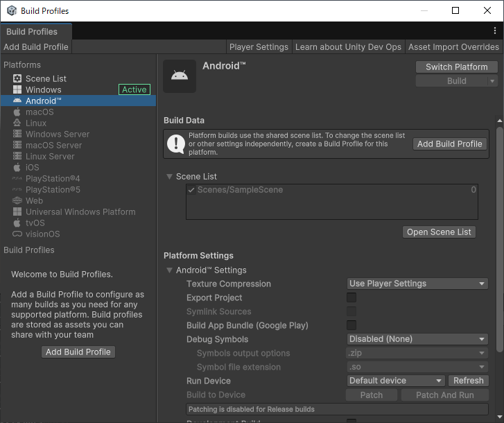Click the Web globe icon

17,200
